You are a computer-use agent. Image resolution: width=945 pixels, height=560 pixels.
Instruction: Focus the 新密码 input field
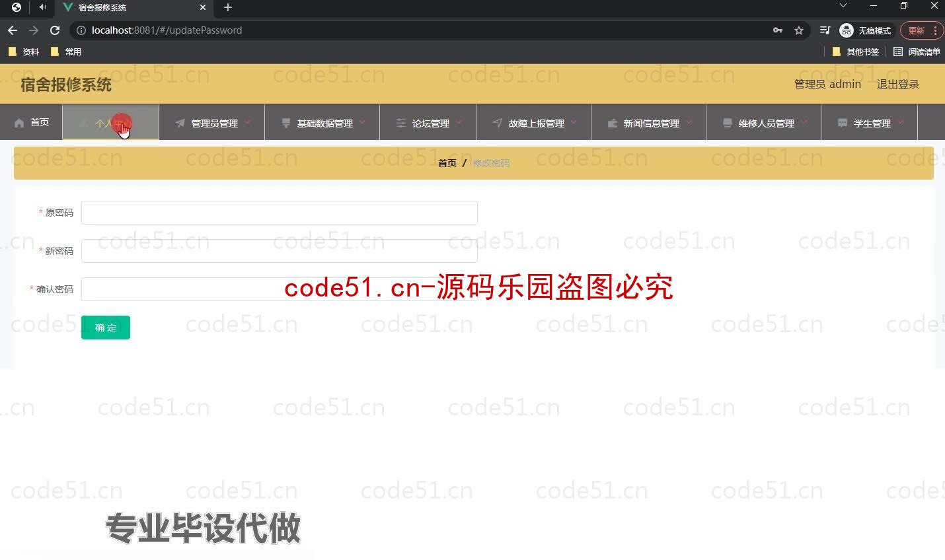click(279, 251)
